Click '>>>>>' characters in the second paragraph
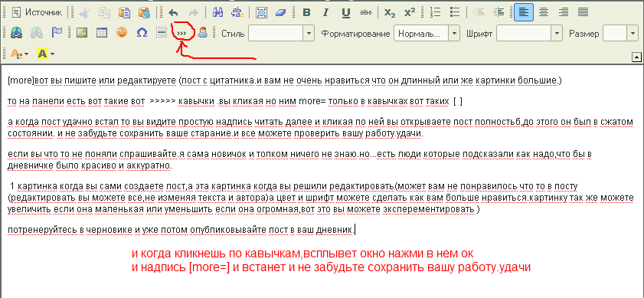 pyautogui.click(x=162, y=102)
